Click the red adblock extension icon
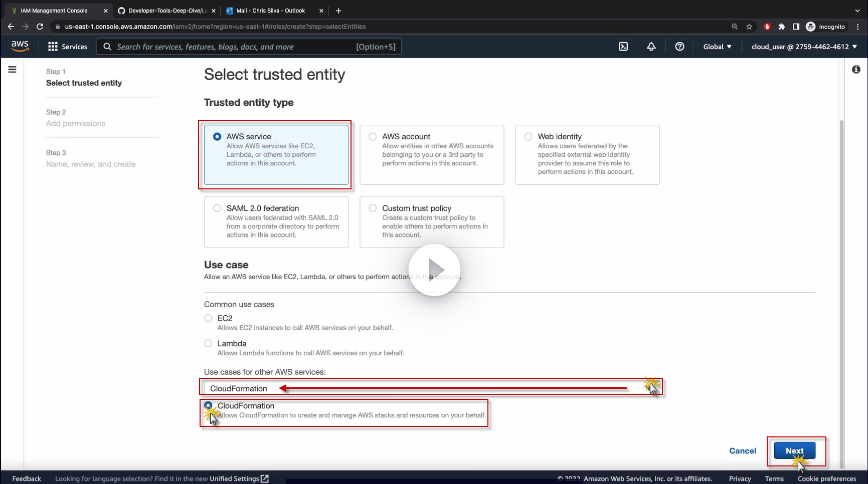Screen dimensions: 868x484 coord(767,27)
